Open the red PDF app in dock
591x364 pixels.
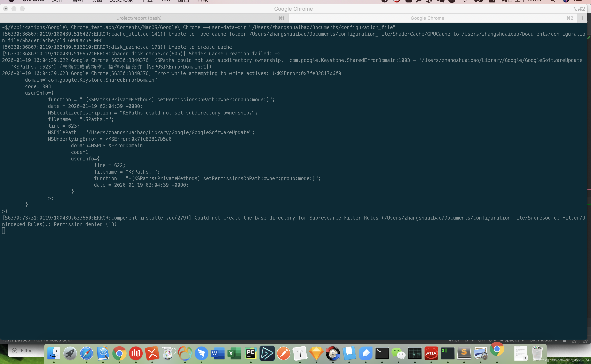click(x=431, y=353)
